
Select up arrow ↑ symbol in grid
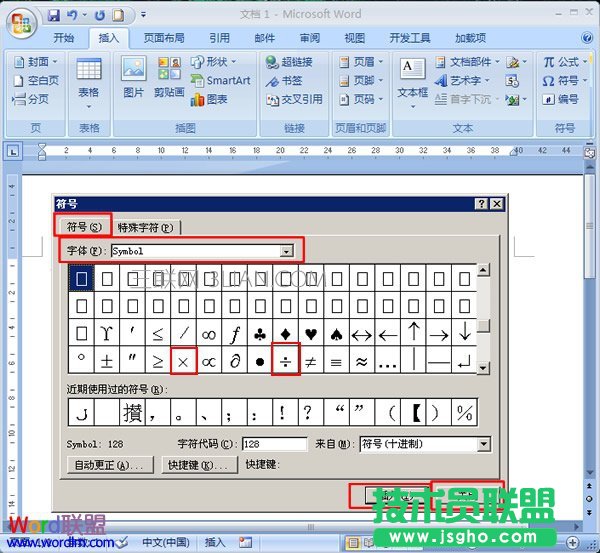414,333
